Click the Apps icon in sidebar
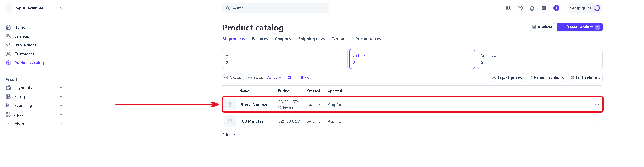The width and height of the screenshot is (644, 167). pyautogui.click(x=8, y=114)
